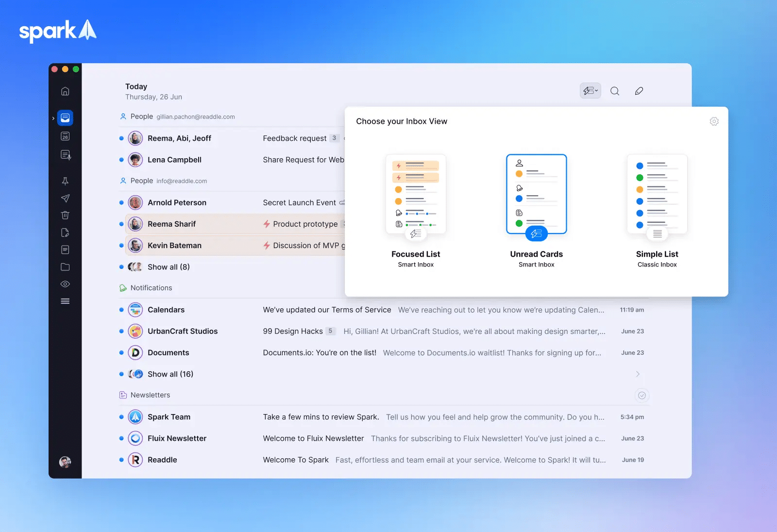Click Arnold Peterson's avatar
Screen dimensions: 777x532
coord(135,202)
